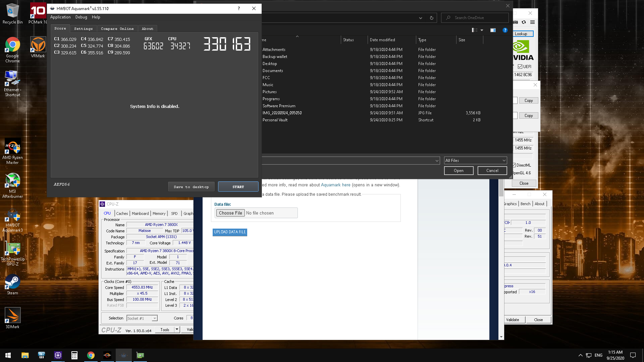Image resolution: width=644 pixels, height=362 pixels.
Task: Open Recycle Bin desktop icon
Action: 12,14
